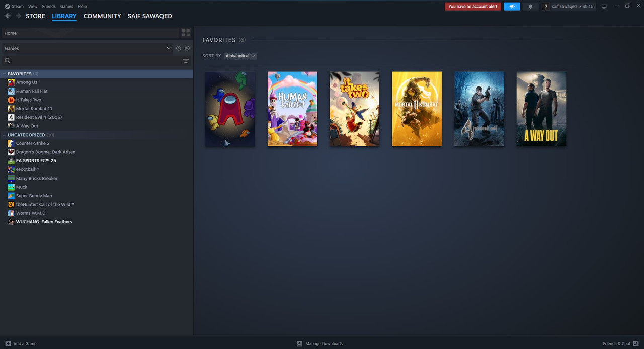Click the search magnifier icon

tap(8, 61)
